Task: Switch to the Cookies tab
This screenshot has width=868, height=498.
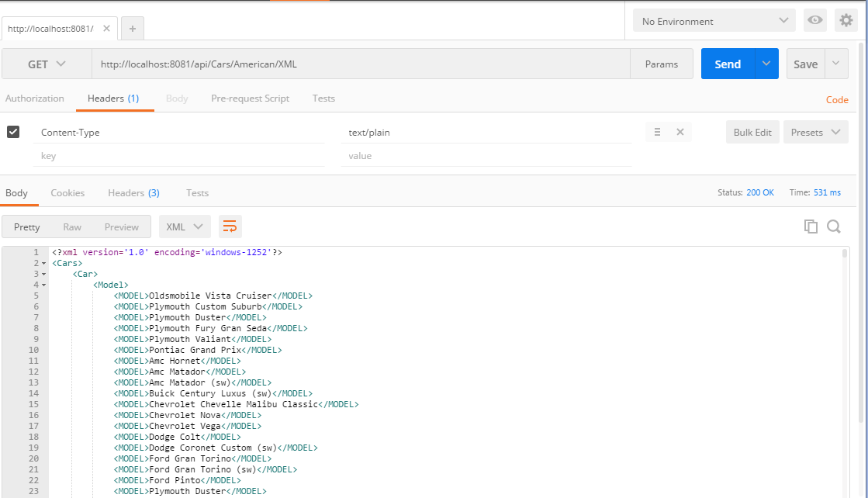Action: pos(67,192)
